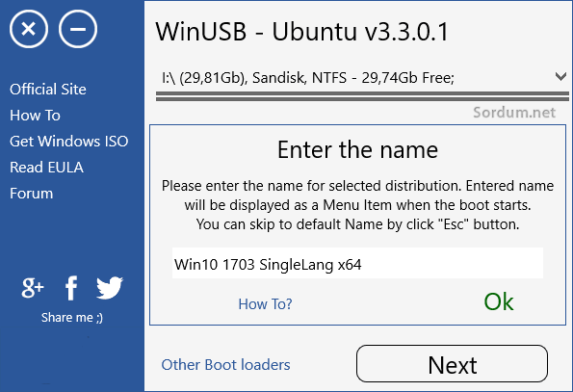Open the How To sidebar link
Screen dimensions: 573x392
coord(35,116)
